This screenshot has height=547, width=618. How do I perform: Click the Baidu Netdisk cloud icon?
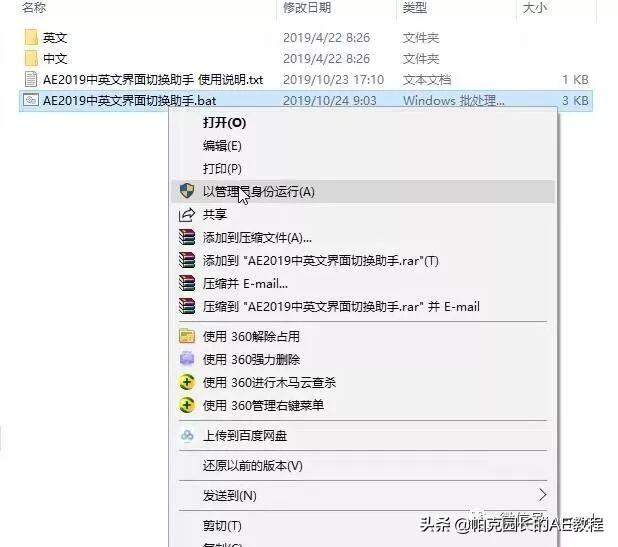coord(187,436)
